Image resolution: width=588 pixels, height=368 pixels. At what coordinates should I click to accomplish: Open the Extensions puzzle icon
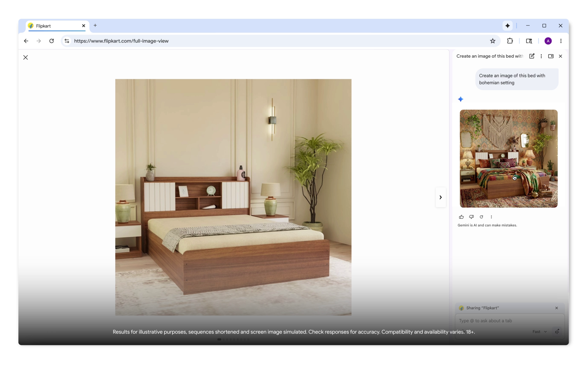510,41
